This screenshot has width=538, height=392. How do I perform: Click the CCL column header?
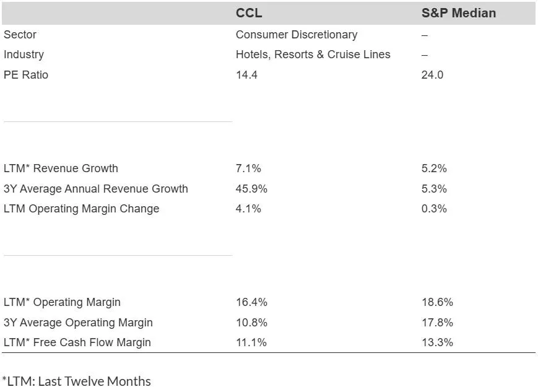[249, 13]
